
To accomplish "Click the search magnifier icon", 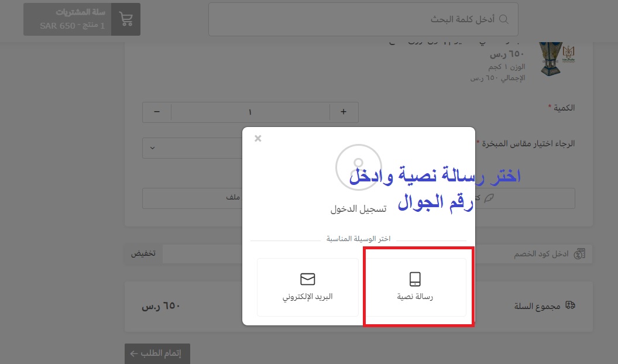I will coord(503,19).
